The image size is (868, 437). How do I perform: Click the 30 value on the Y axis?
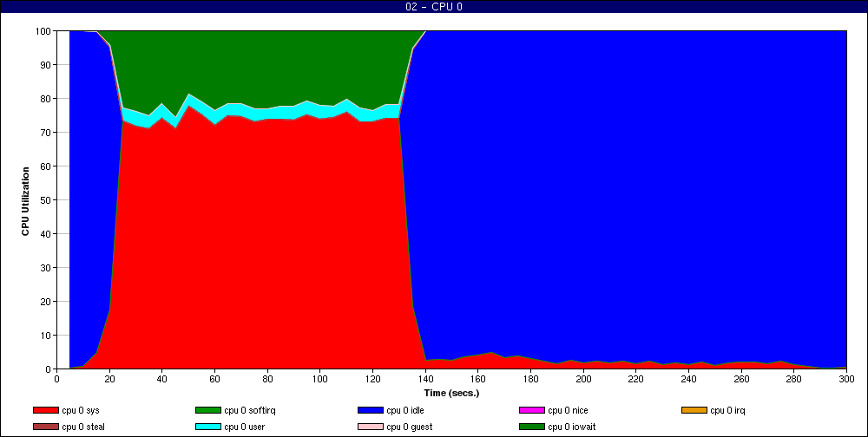click(47, 267)
